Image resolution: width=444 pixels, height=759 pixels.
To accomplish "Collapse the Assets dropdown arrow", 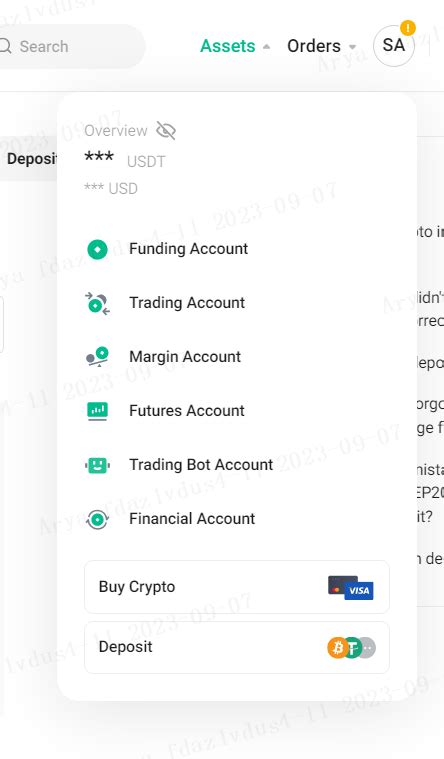I will (x=266, y=47).
